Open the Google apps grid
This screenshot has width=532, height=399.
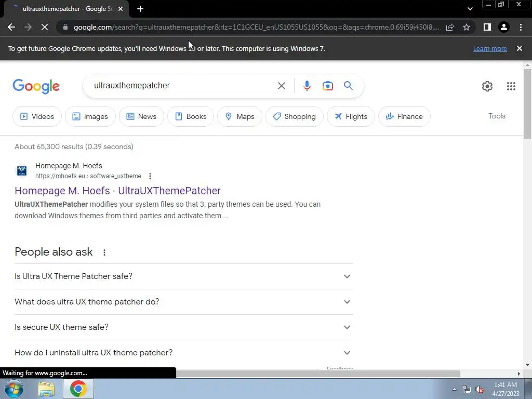(511, 86)
